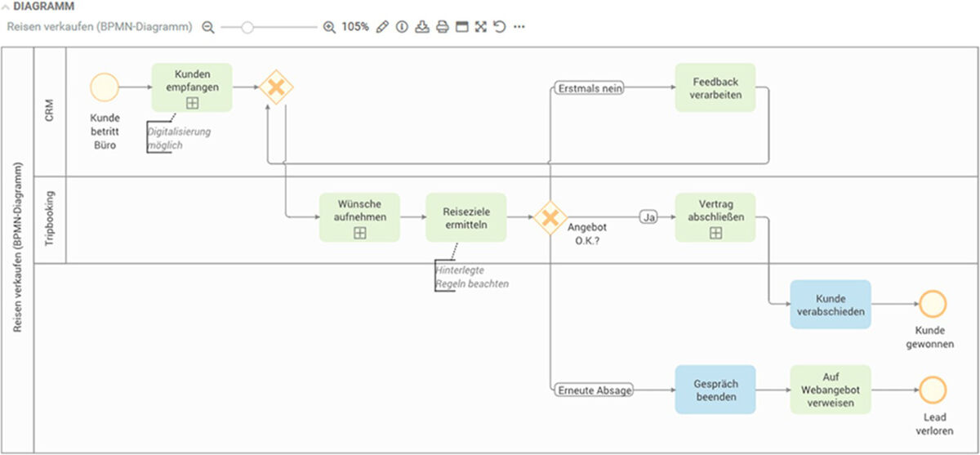The height and width of the screenshot is (455, 980).
Task: Click the 'Hinterlegte Regeln beachten' annotation
Action: [x=472, y=276]
